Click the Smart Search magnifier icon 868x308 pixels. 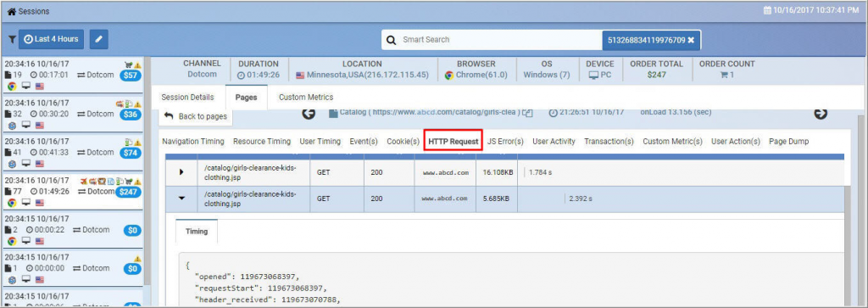point(391,40)
